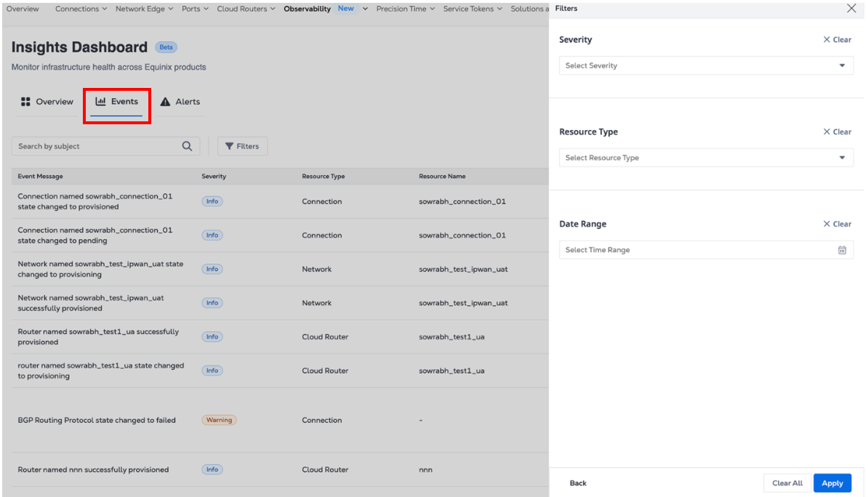This screenshot has width=868, height=497.
Task: Open the Filters button
Action: tap(243, 146)
